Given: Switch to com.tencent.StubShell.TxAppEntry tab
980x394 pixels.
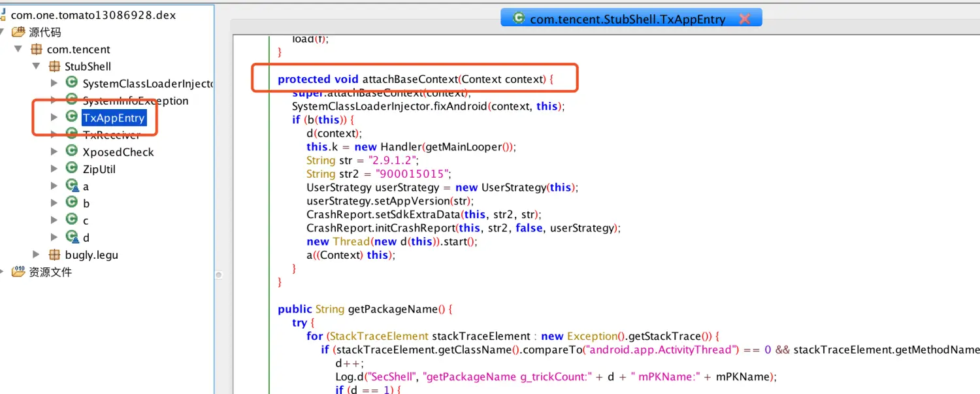Looking at the screenshot, I should [631, 19].
